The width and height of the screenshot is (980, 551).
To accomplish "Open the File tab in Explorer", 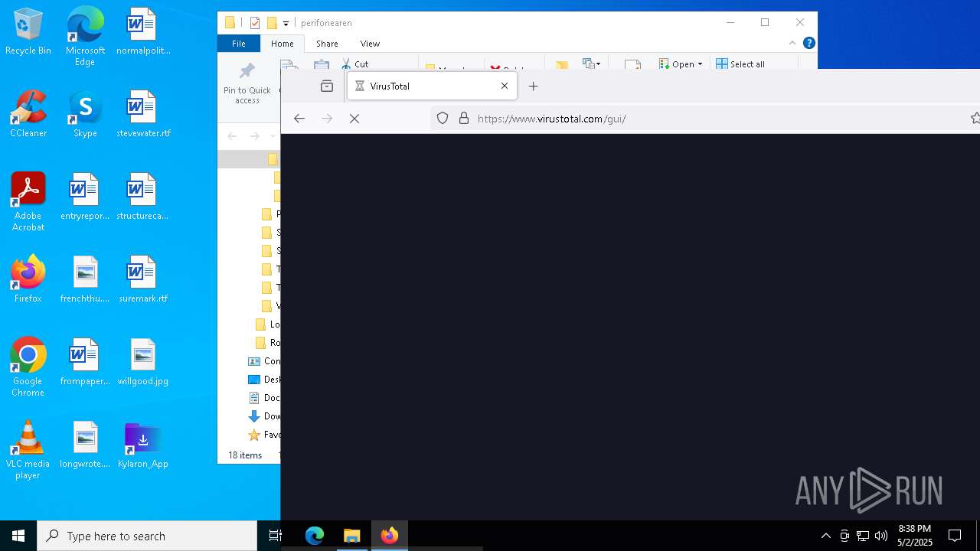I will pos(239,44).
